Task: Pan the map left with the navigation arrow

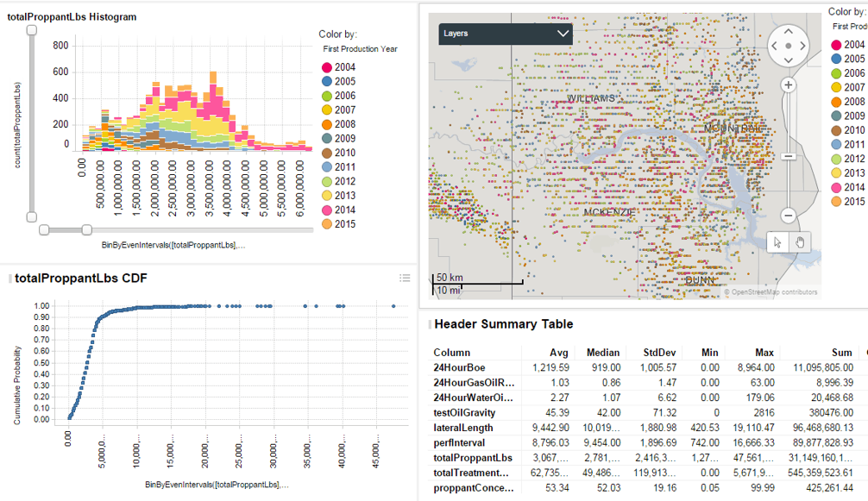Action: point(773,46)
